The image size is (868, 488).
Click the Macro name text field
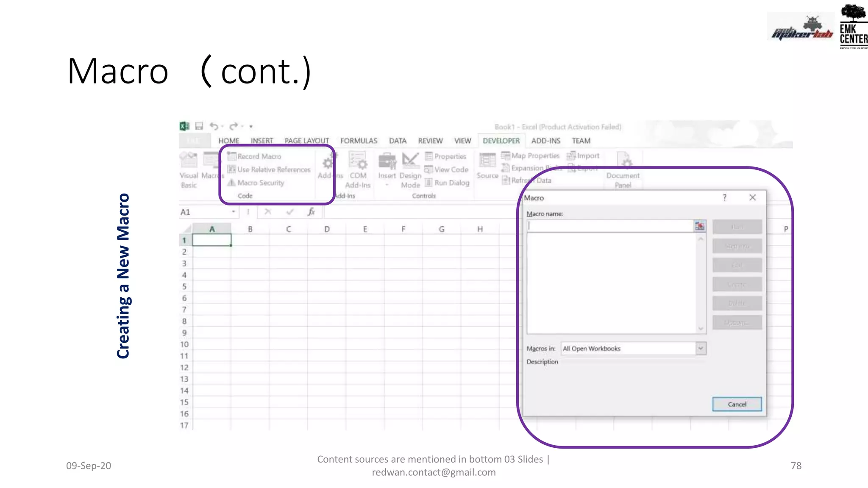(x=609, y=226)
